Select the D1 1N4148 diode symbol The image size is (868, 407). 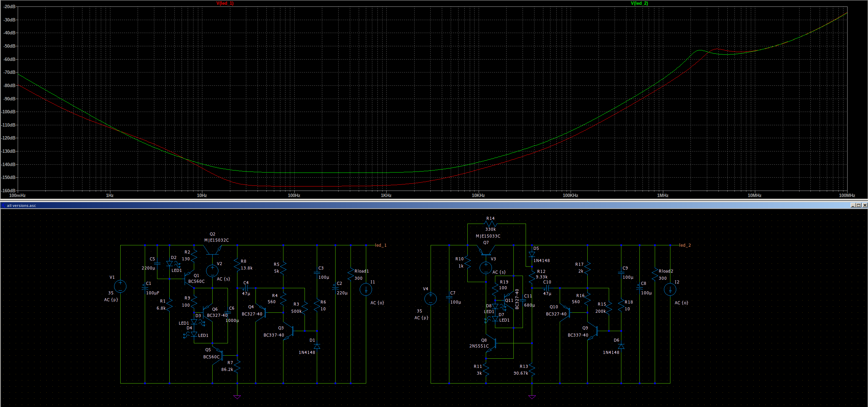[317, 346]
